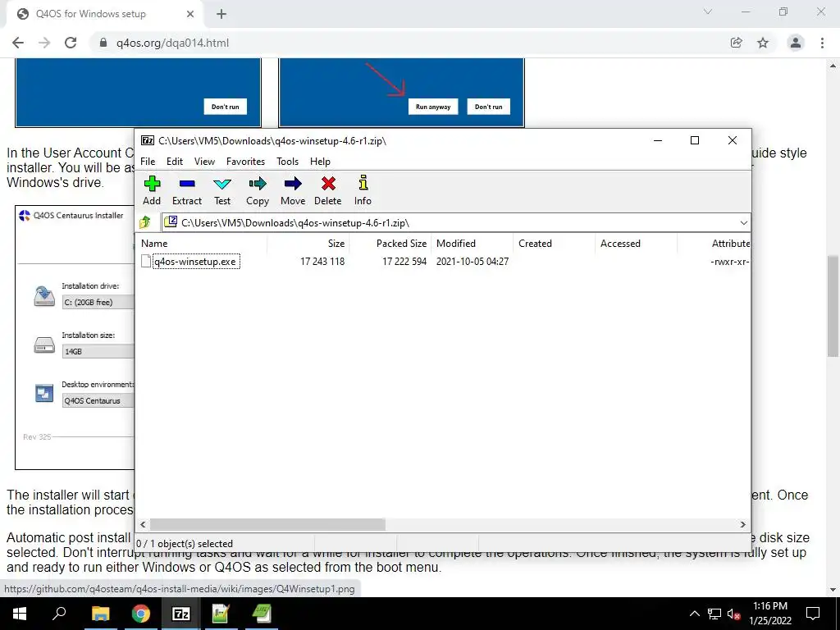This screenshot has height=630, width=840.
Task: Go back in Chrome browser
Action: pyautogui.click(x=18, y=43)
